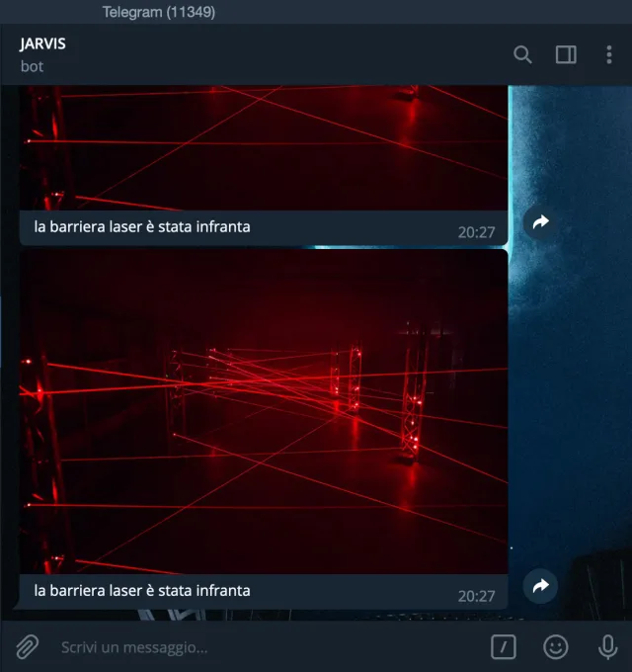This screenshot has width=632, height=672.
Task: Toggle the right sidebar panel icon
Action: (x=566, y=55)
